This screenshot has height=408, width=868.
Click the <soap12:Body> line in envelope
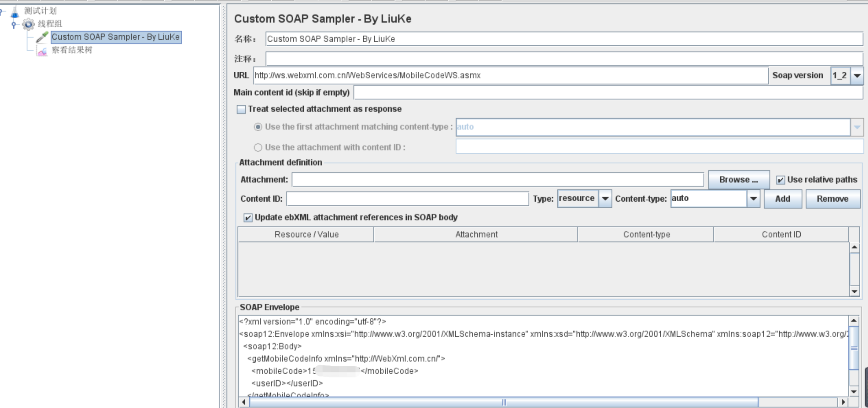272,346
